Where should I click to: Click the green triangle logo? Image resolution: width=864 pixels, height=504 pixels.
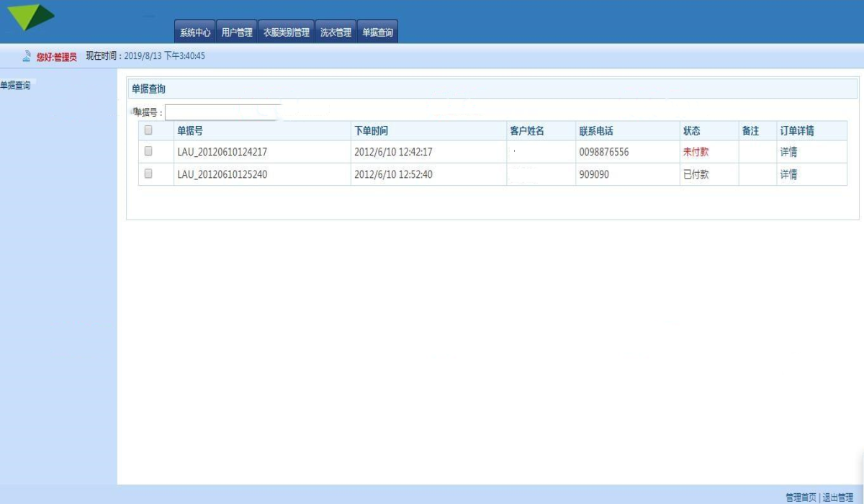click(x=31, y=17)
